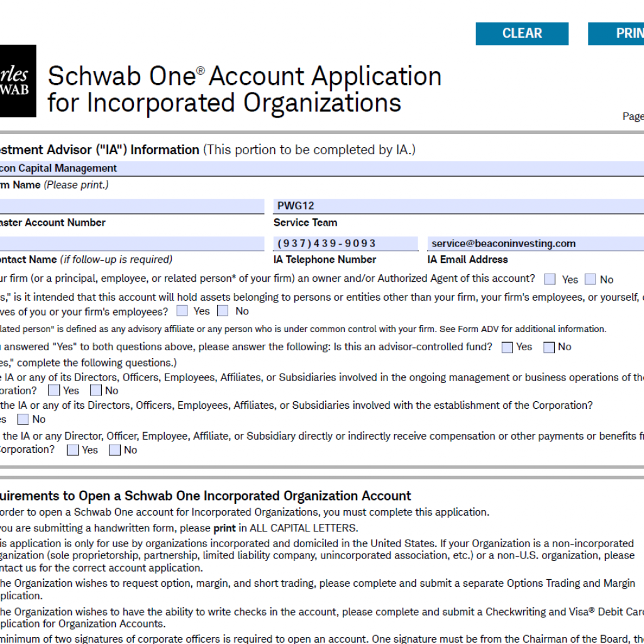644x644 pixels.
Task: Click the Requirements to Open a Schwab One heading
Action: click(206, 496)
